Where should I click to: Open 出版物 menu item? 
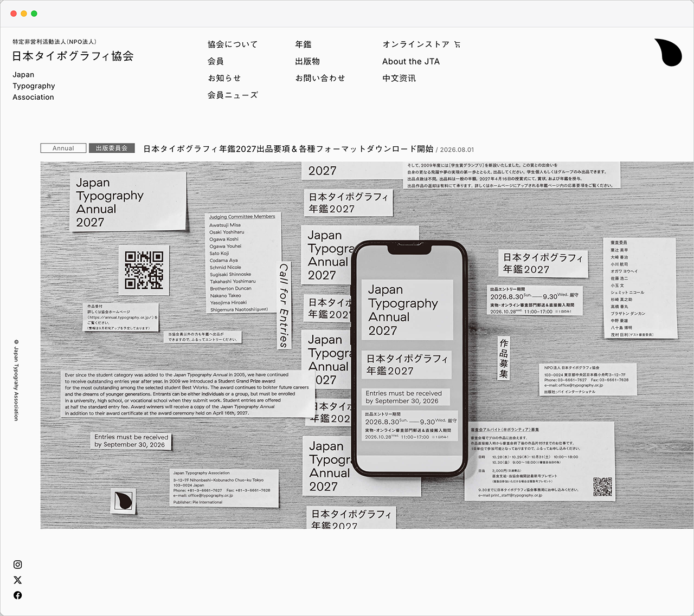click(x=307, y=61)
